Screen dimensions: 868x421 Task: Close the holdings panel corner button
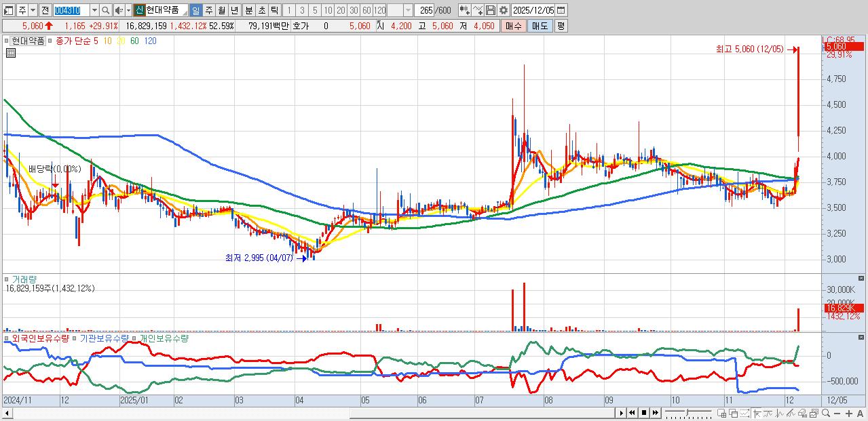[861, 337]
